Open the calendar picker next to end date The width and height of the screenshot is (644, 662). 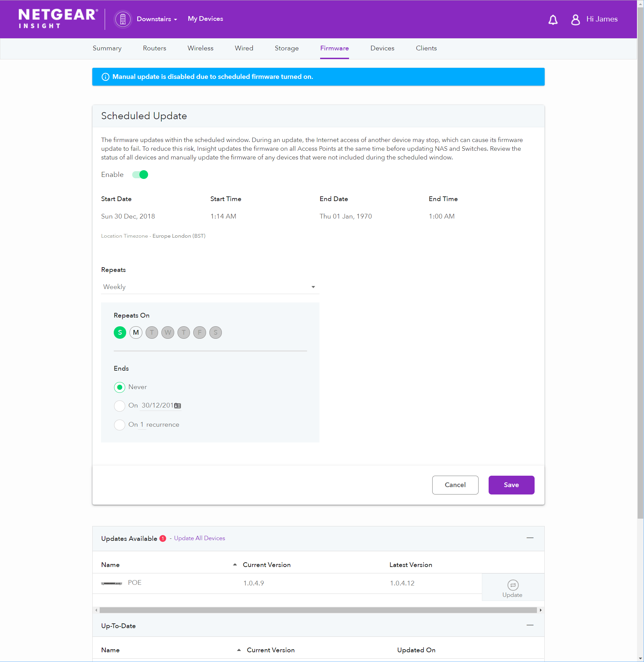178,406
